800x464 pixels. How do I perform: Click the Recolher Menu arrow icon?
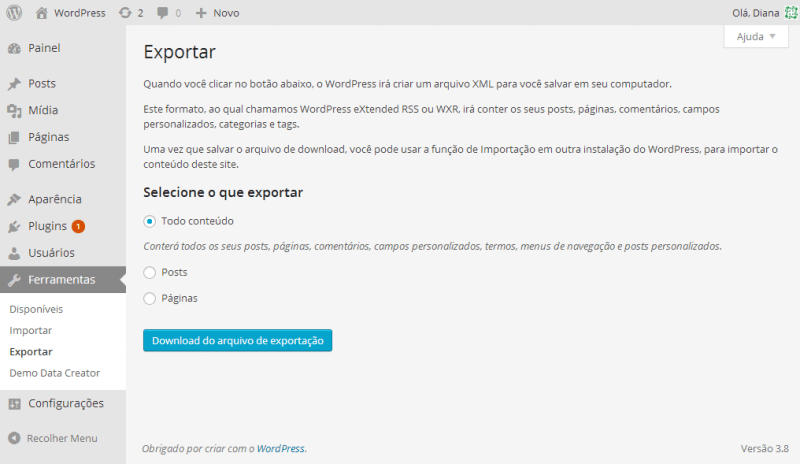click(x=14, y=438)
